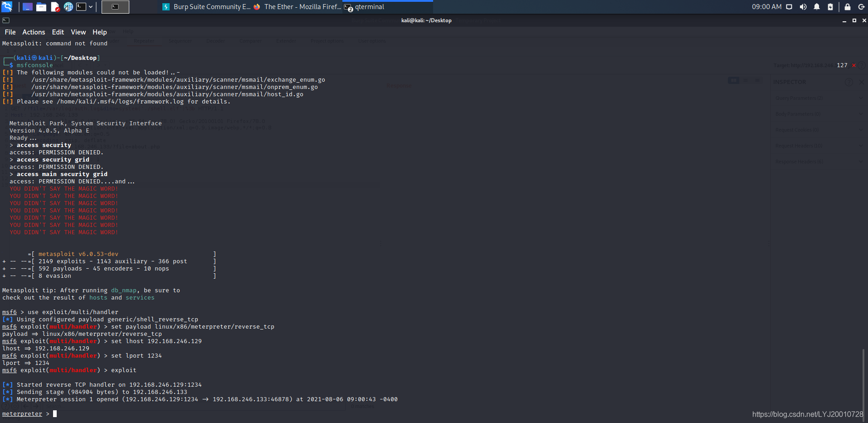
Task: Click 'Started reverse TCP handler' line
Action: pyautogui.click(x=109, y=385)
